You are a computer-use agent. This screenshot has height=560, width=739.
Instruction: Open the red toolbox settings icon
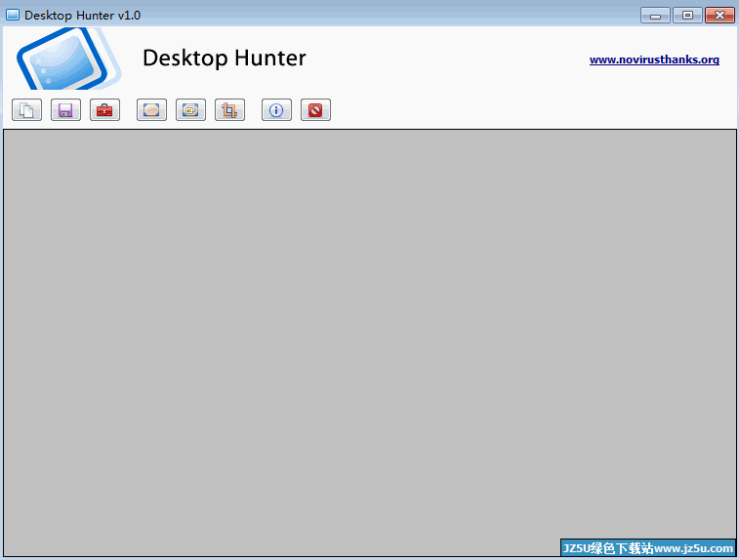105,109
